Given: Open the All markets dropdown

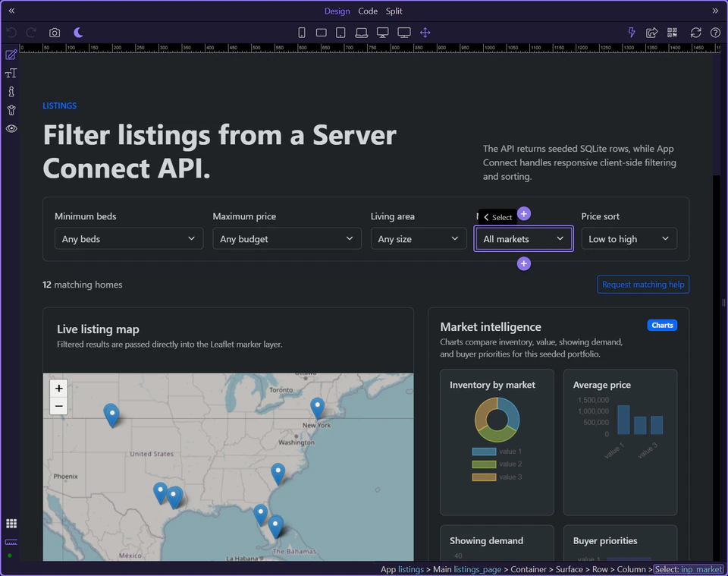Looking at the screenshot, I should click(x=523, y=238).
